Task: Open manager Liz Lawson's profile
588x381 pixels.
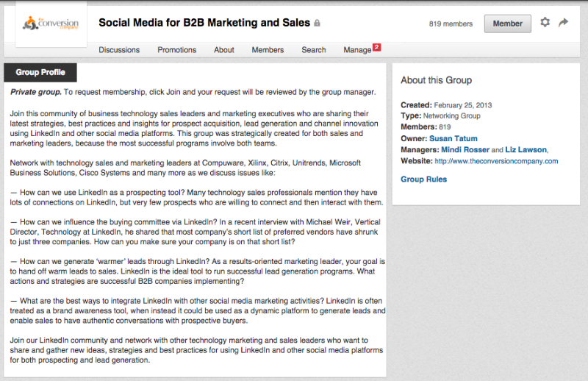Action: (x=526, y=150)
